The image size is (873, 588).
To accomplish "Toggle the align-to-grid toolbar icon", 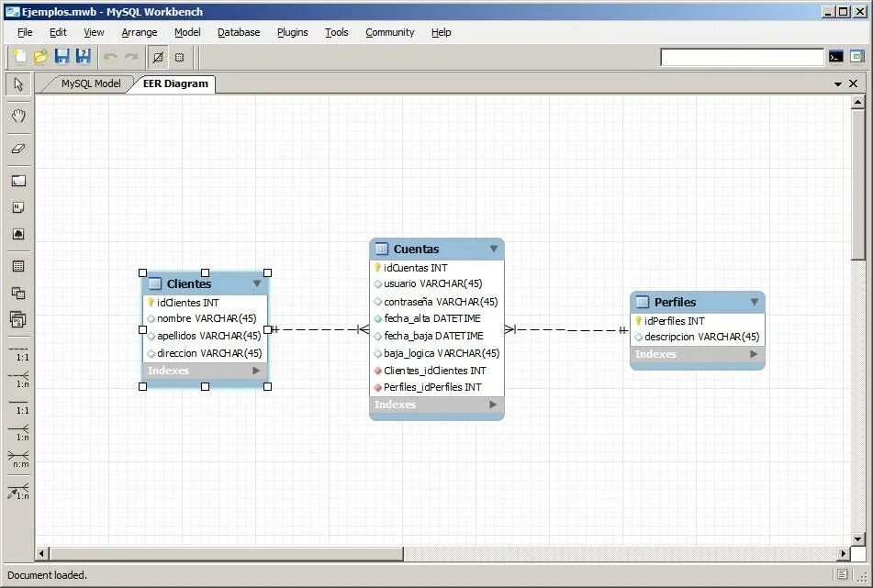I will 179,57.
